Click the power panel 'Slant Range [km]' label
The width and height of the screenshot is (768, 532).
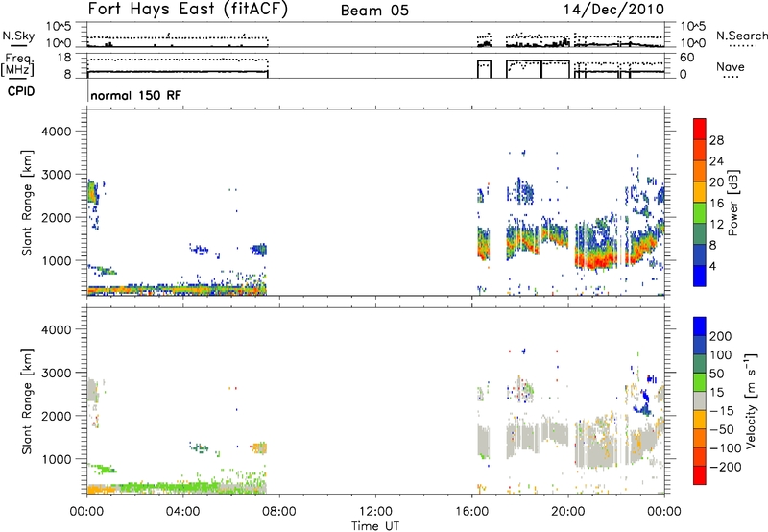pos(27,203)
